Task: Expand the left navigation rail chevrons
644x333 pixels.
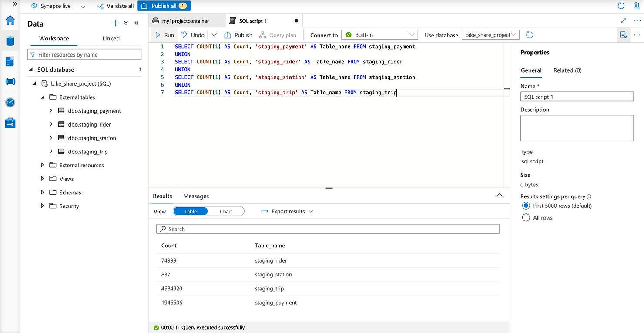Action: tap(15, 3)
